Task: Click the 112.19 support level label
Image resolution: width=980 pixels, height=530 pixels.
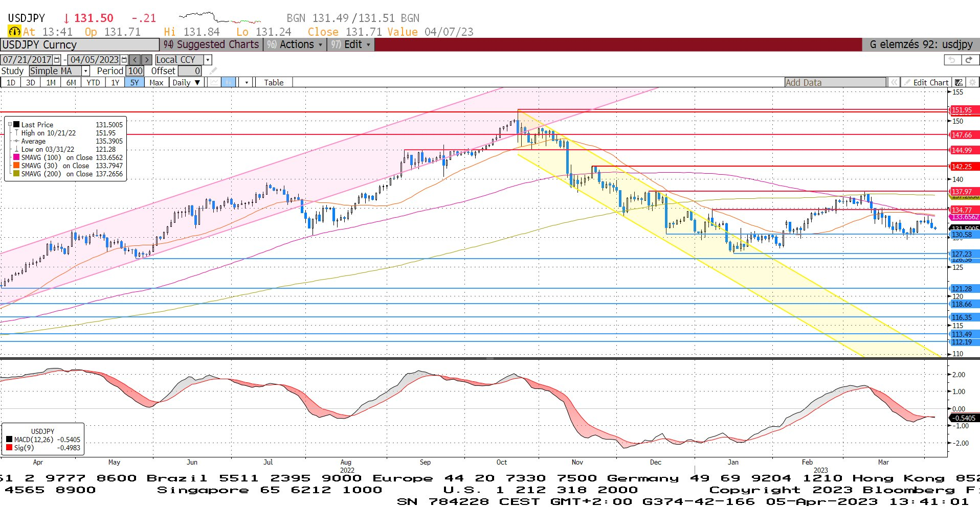Action: coord(964,342)
